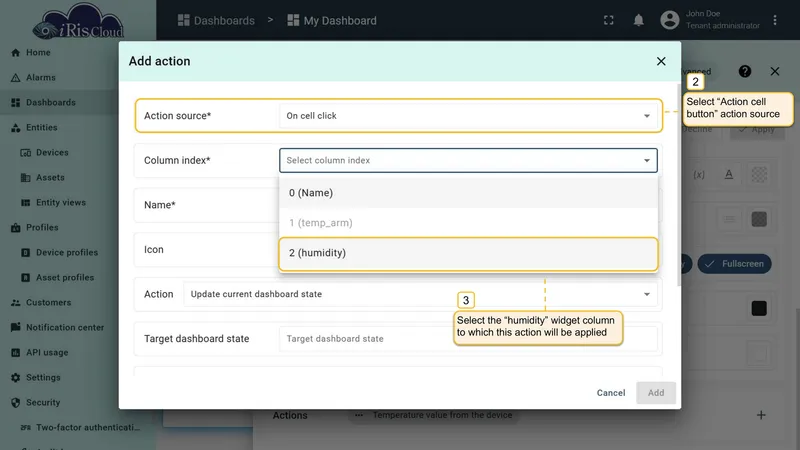The height and width of the screenshot is (450, 800).
Task: Click the API usage icon
Action: point(15,353)
